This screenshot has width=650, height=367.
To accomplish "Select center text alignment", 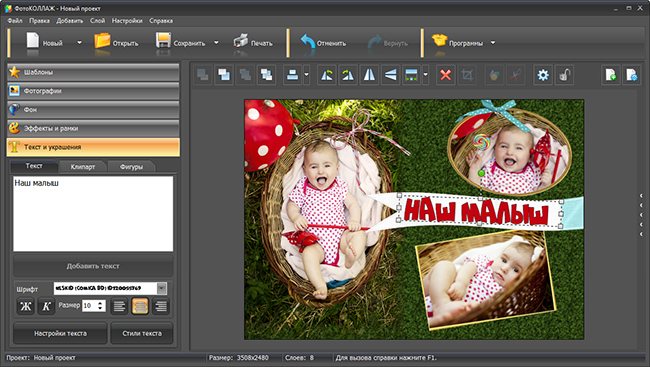I will pyautogui.click(x=140, y=306).
